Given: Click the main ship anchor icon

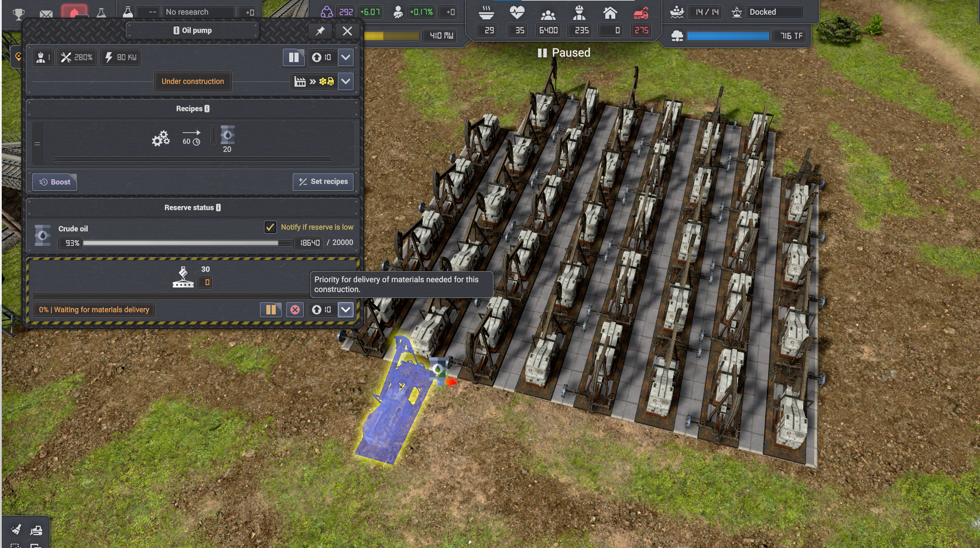Looking at the screenshot, I should (x=737, y=12).
